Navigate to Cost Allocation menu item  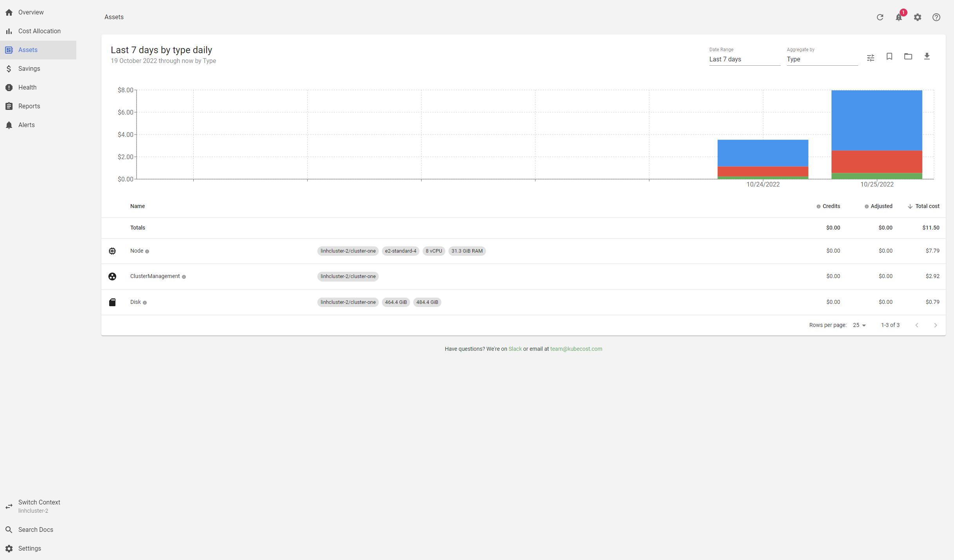tap(40, 31)
